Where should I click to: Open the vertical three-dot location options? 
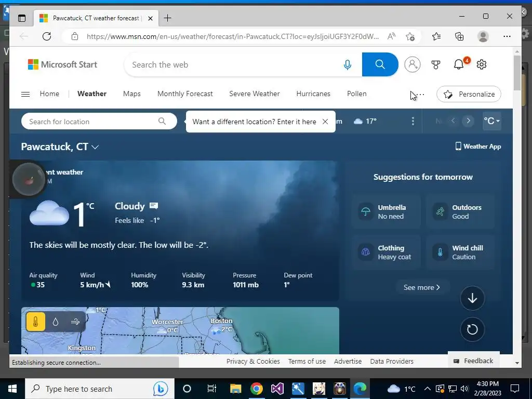[x=413, y=121]
